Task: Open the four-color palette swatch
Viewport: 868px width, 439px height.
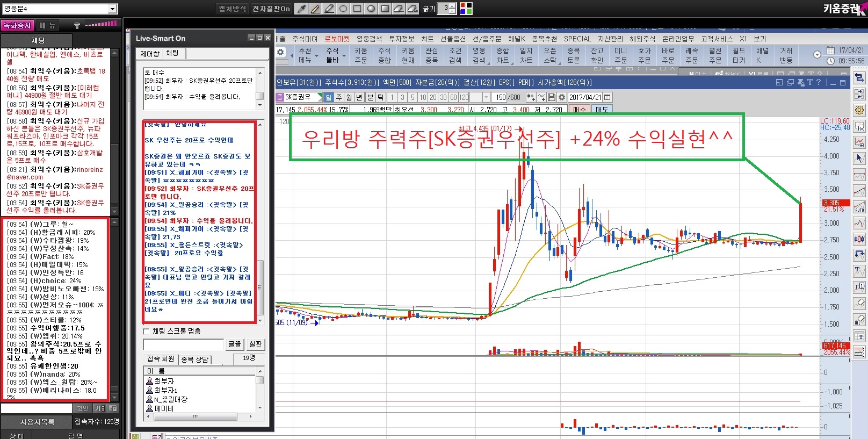Action: pos(466,9)
